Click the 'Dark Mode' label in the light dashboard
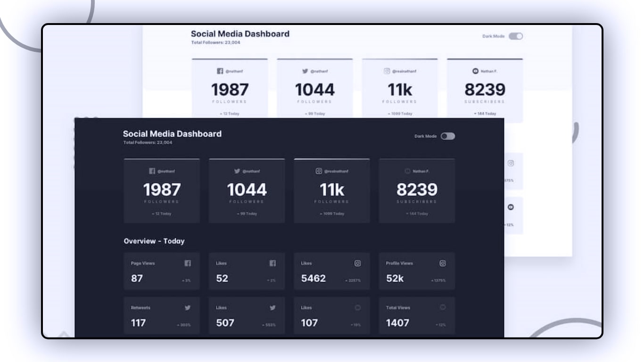This screenshot has height=362, width=644. click(494, 36)
